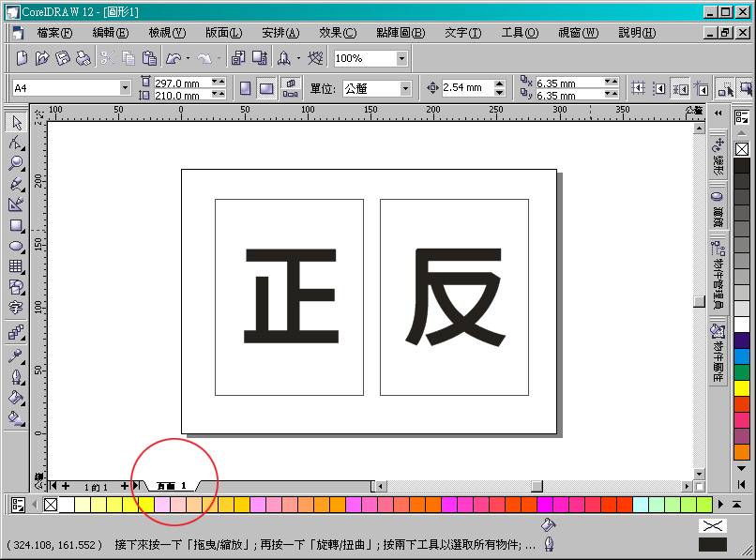Viewport: 756px width, 560px height.
Task: Open the 物件管理員 docker tab
Action: click(x=718, y=276)
